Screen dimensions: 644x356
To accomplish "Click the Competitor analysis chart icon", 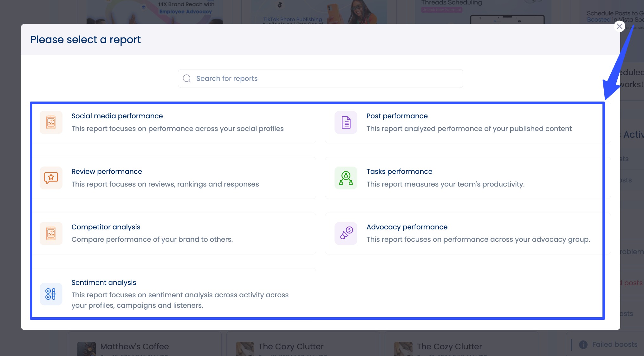I will (51, 233).
